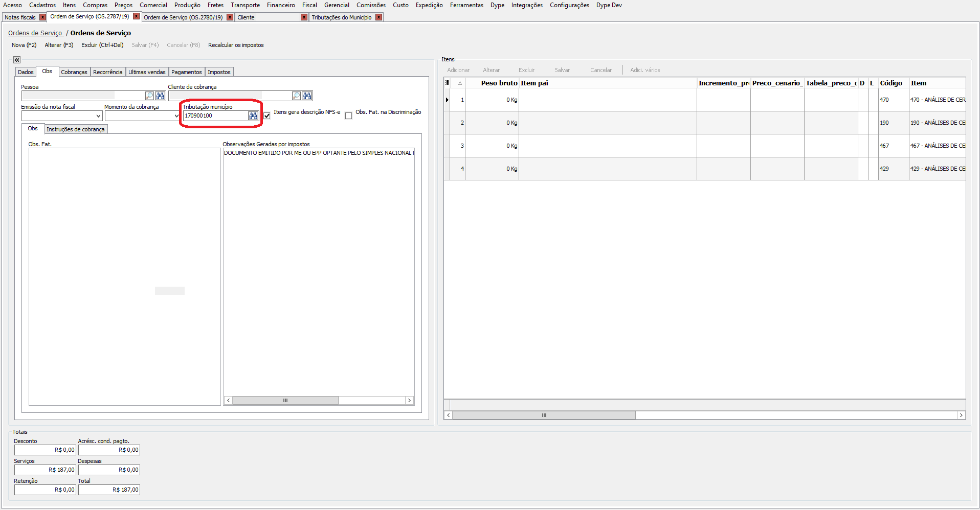The height and width of the screenshot is (510, 980).
Task: Click the Código column header
Action: pyautogui.click(x=894, y=83)
